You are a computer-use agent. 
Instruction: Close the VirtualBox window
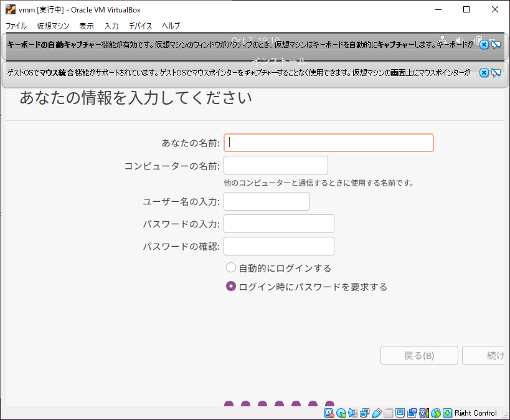pyautogui.click(x=494, y=9)
